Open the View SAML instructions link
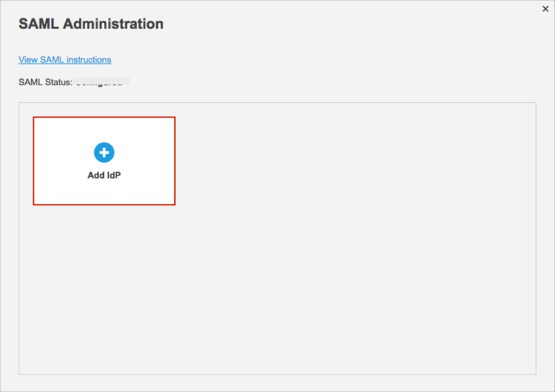Viewport: 555px width, 392px height. tap(65, 59)
